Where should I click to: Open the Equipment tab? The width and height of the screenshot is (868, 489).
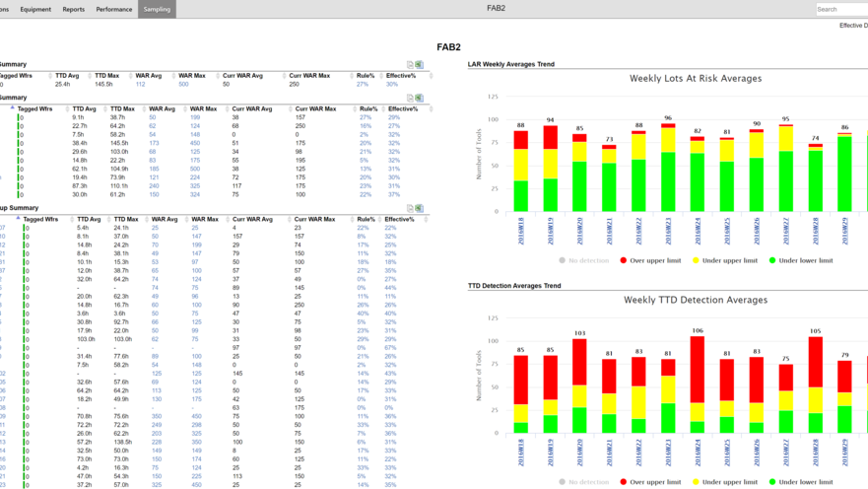click(x=35, y=10)
